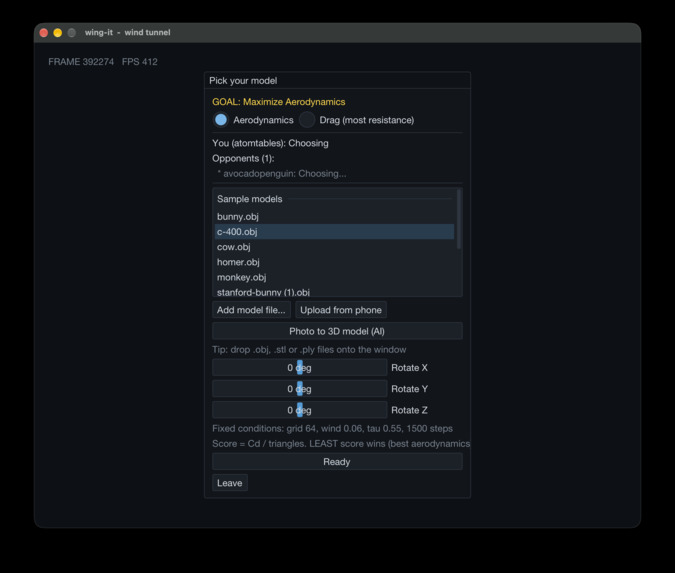Screen dimensions: 675x573
Task: Click the Add model file... button
Action: point(251,310)
